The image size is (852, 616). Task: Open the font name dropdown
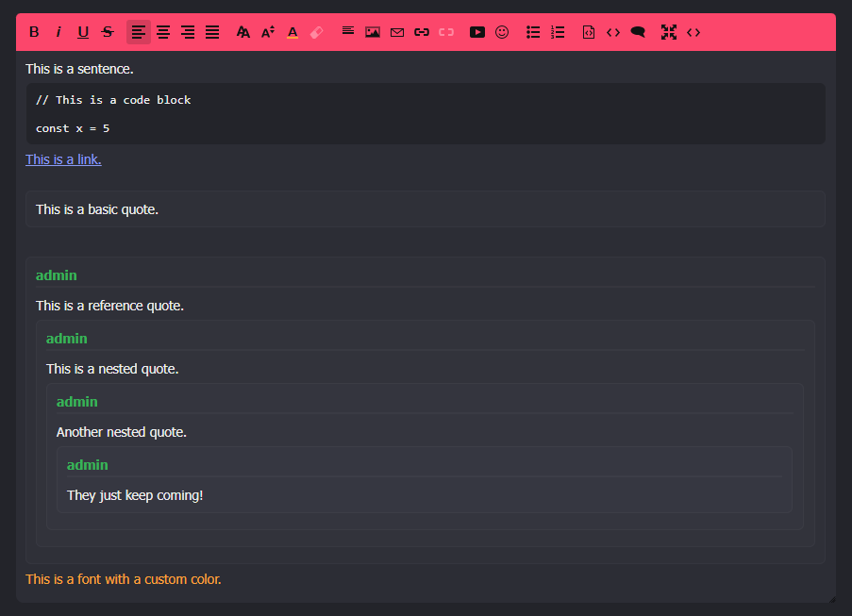coord(243,32)
